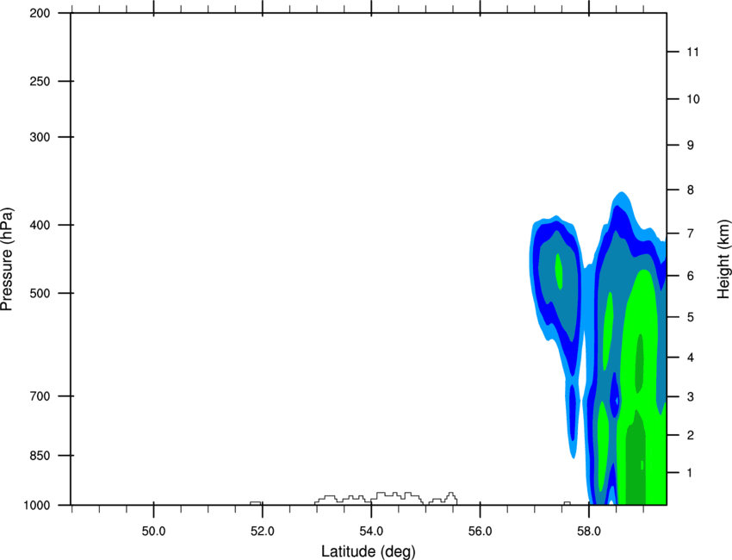This screenshot has width=732, height=560.
Task: Select the 300 pressure tick label
Action: point(40,137)
